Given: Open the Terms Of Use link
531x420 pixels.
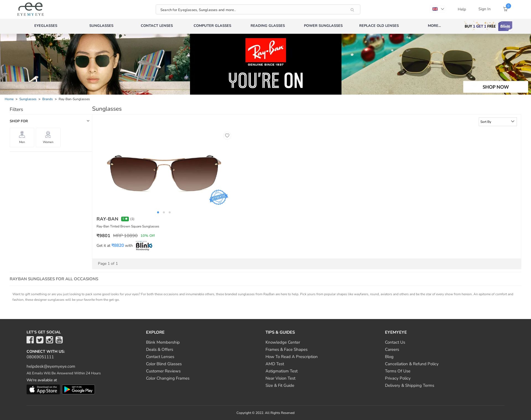Looking at the screenshot, I should 398,371.
